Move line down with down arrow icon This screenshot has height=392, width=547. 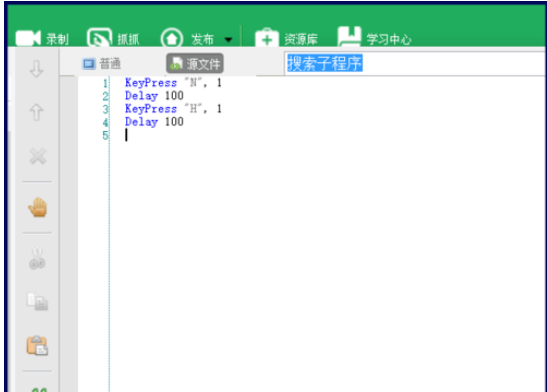[x=37, y=69]
